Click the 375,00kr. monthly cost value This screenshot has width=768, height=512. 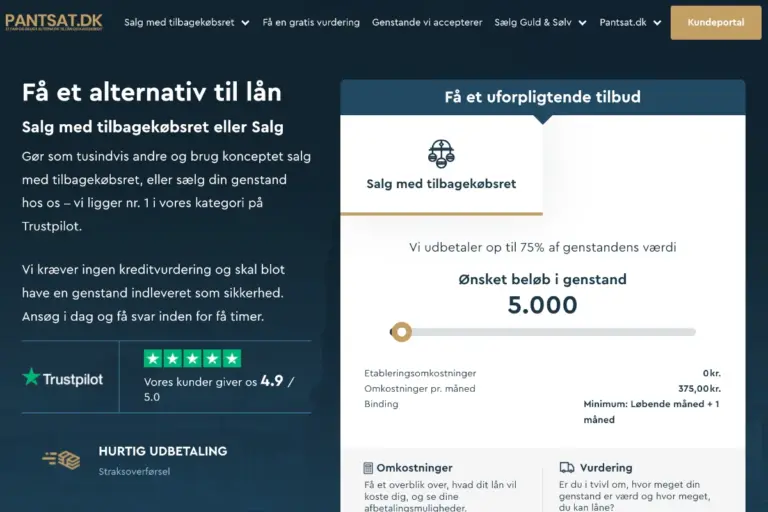pos(699,389)
